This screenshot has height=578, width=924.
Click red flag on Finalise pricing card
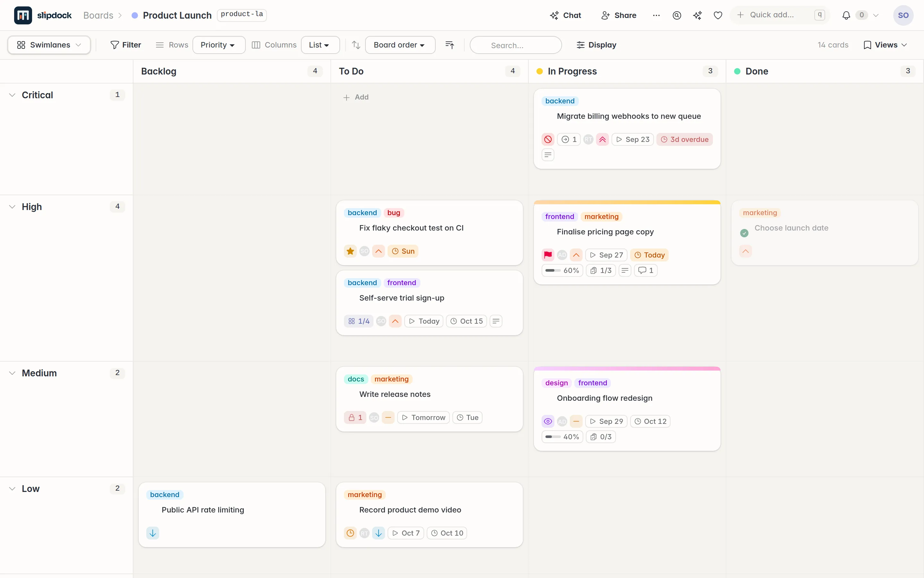click(x=548, y=255)
